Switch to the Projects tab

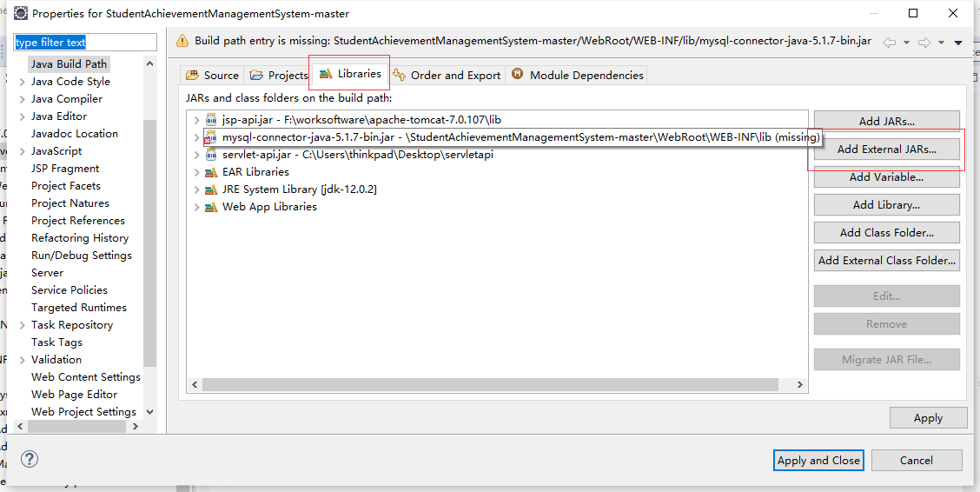[279, 75]
